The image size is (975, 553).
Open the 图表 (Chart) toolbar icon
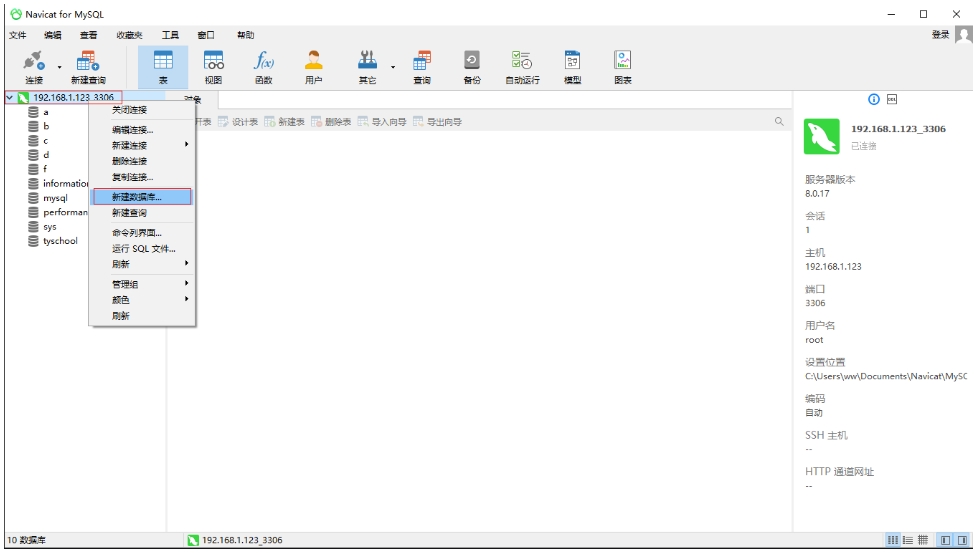click(x=622, y=66)
